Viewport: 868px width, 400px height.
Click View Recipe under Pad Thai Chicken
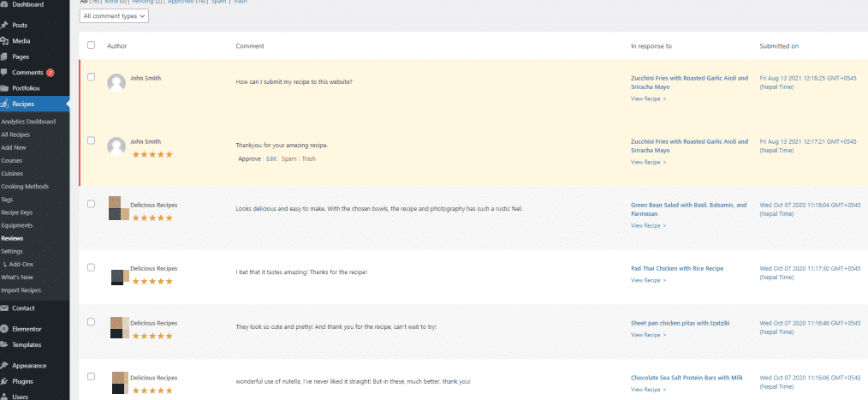click(648, 280)
